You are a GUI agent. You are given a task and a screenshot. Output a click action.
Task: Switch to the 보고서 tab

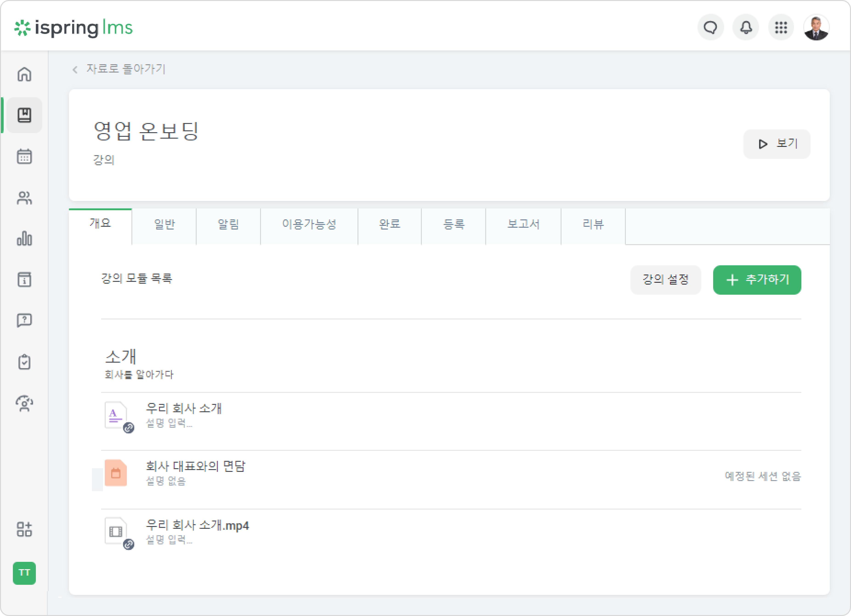(x=523, y=224)
